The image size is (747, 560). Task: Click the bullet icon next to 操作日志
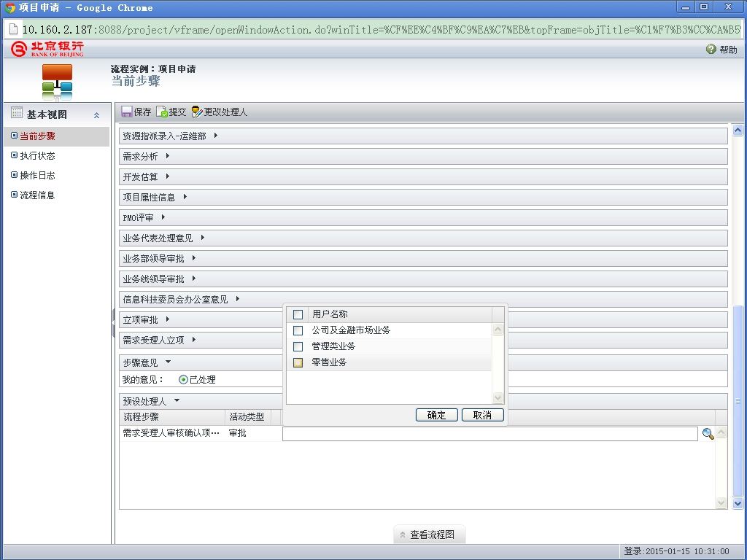coord(15,175)
